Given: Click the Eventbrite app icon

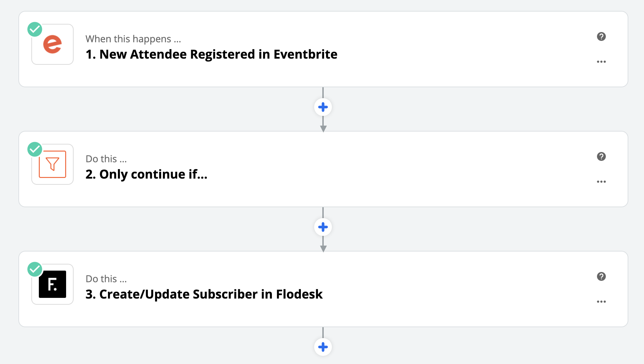Looking at the screenshot, I should click(52, 44).
